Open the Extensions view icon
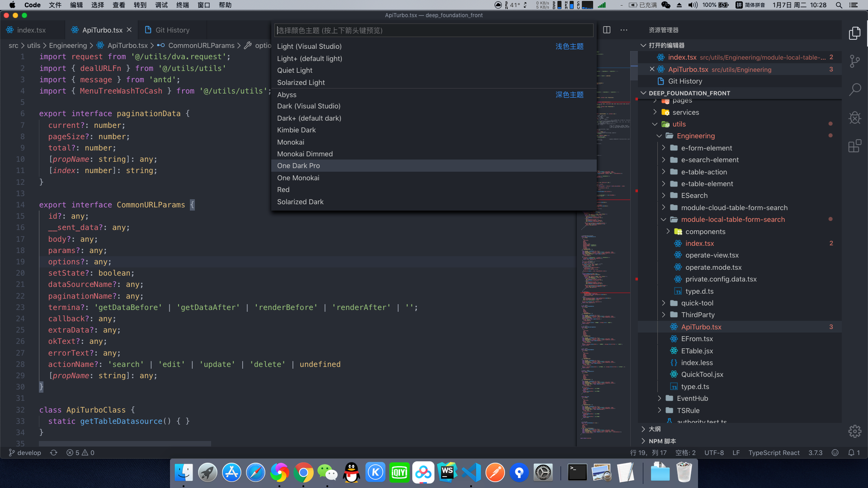 tap(854, 146)
